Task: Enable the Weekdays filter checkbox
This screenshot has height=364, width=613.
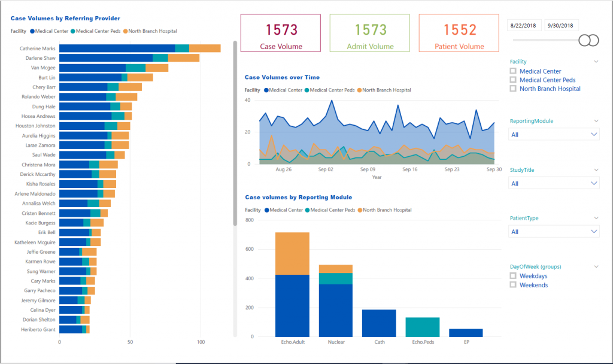Action: tap(513, 276)
